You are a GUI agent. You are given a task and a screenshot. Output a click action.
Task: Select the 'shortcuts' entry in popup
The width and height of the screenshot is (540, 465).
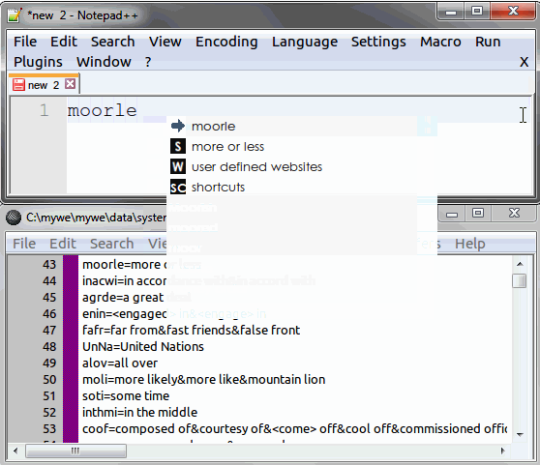pos(291,187)
